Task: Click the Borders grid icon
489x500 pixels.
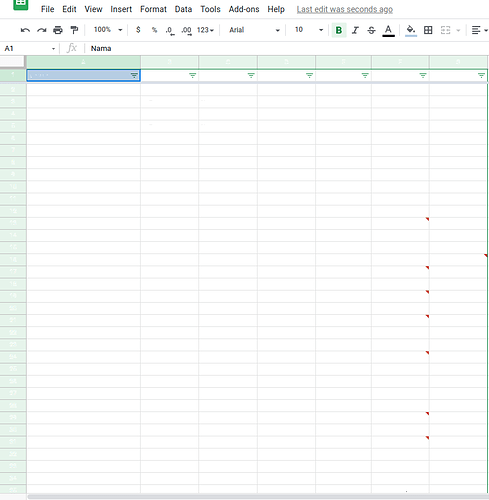Action: 428,30
